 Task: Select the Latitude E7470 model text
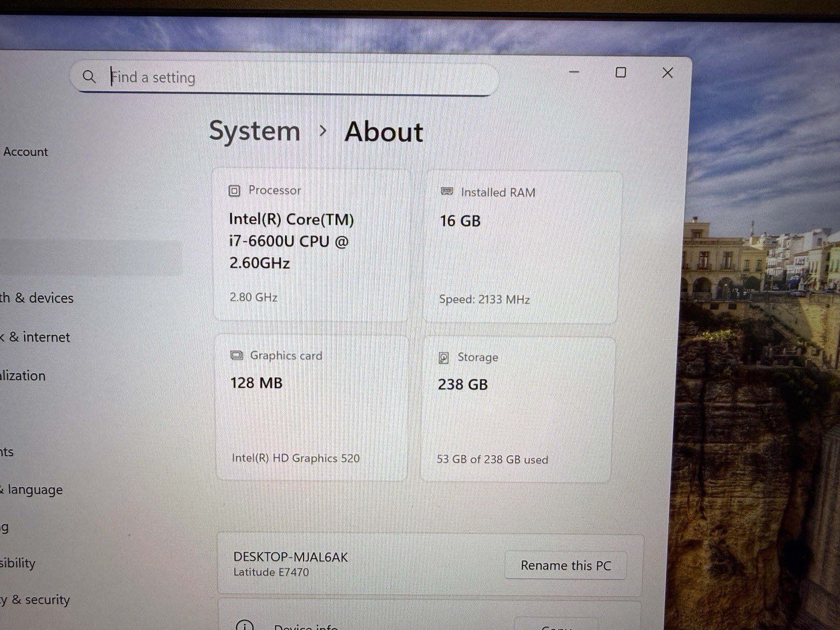(x=271, y=572)
